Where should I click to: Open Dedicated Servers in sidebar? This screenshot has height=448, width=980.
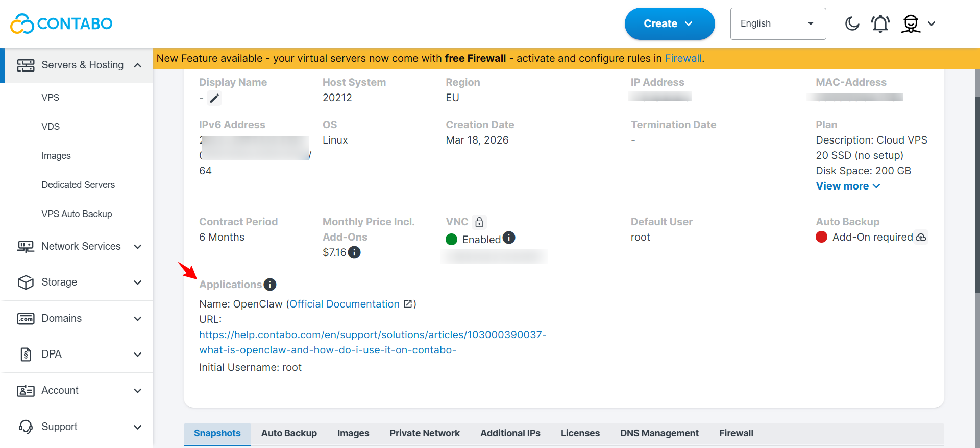(78, 185)
